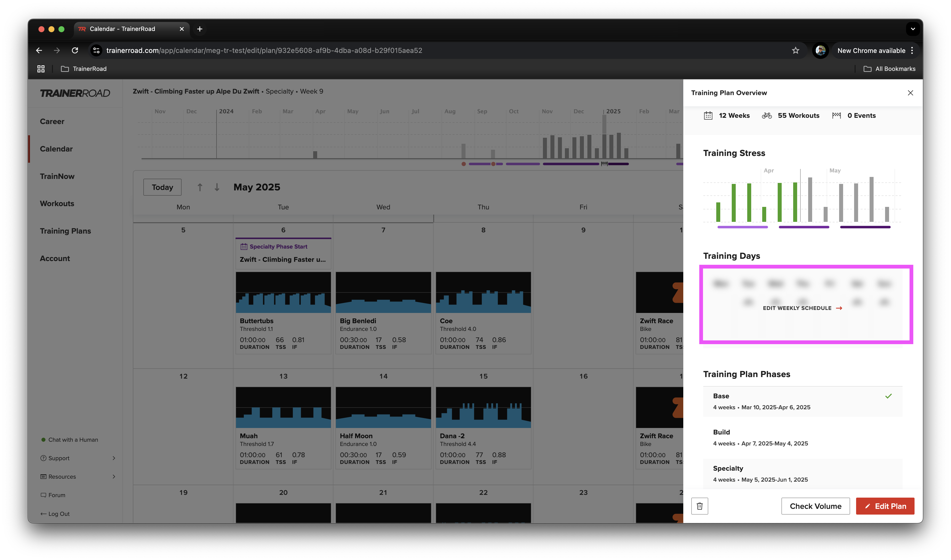
Task: Open the Dana -2 workout card
Action: click(x=483, y=428)
